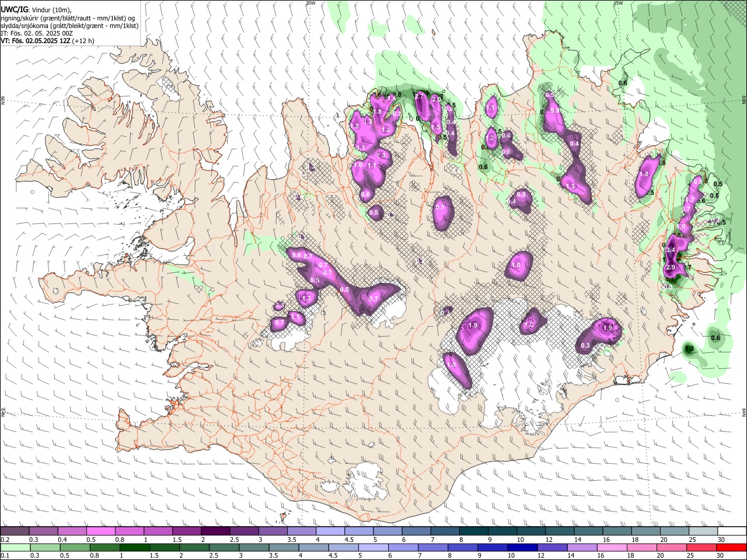Pick the violet 12–14 swatch in lower legend row

pyautogui.click(x=552, y=547)
